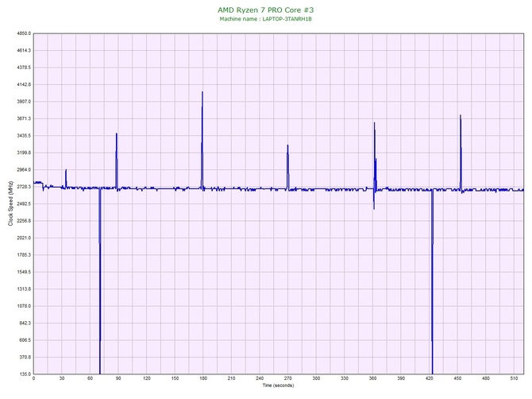Click the 1785.3 y-axis value
This screenshot has height=399, width=532.
click(x=24, y=255)
